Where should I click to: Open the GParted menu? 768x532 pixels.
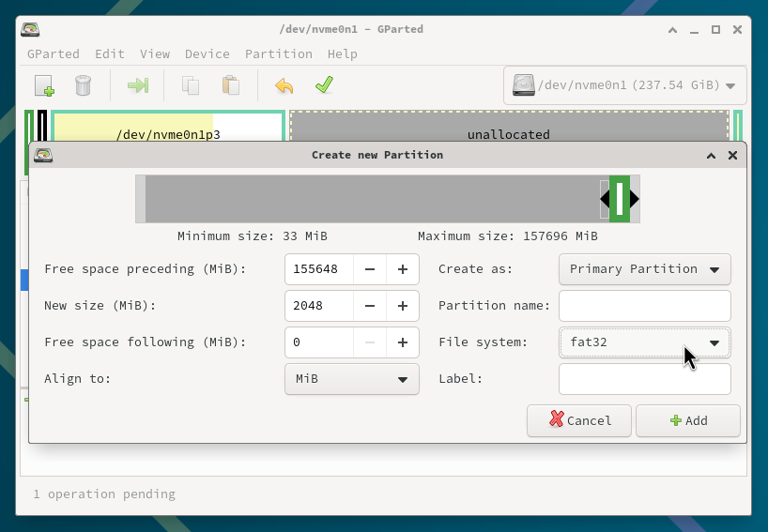[x=54, y=53]
